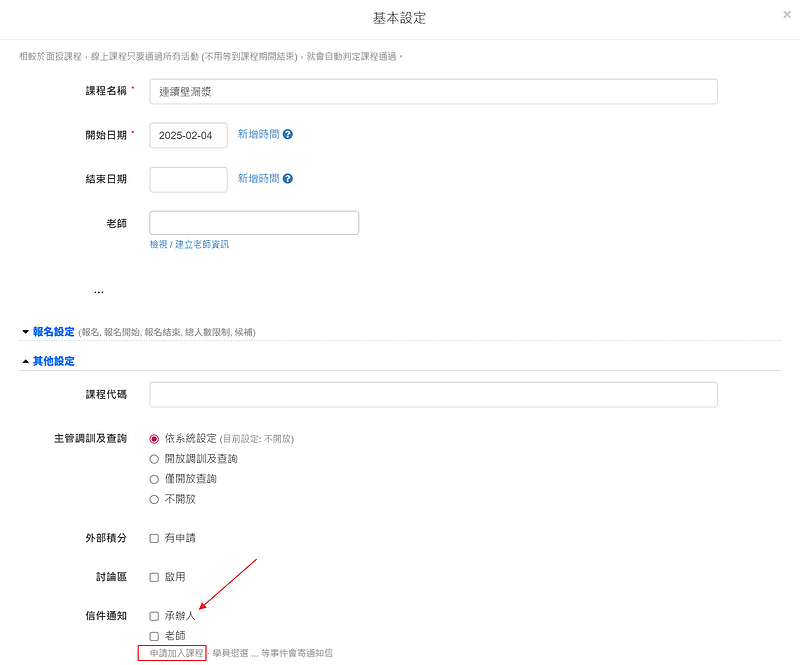Click the help icon beside end date 新增時間

click(288, 179)
